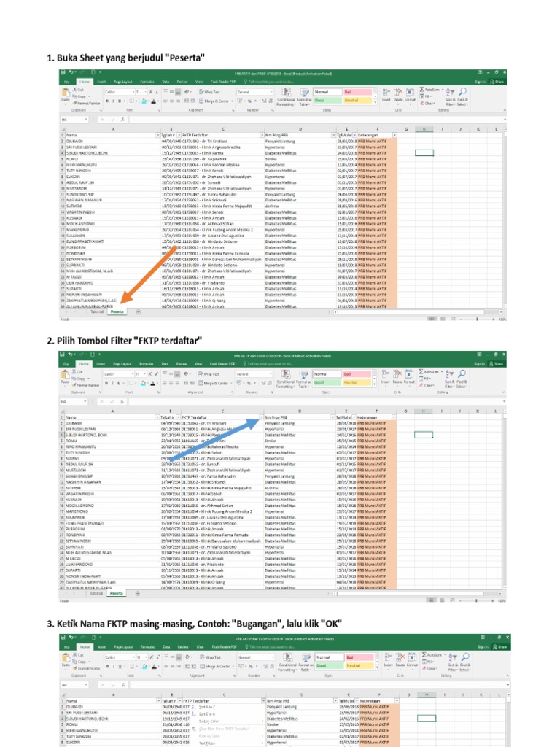Click the Save icon in step 1 title bar
Screen dimensions: 560x747
pos(63,72)
